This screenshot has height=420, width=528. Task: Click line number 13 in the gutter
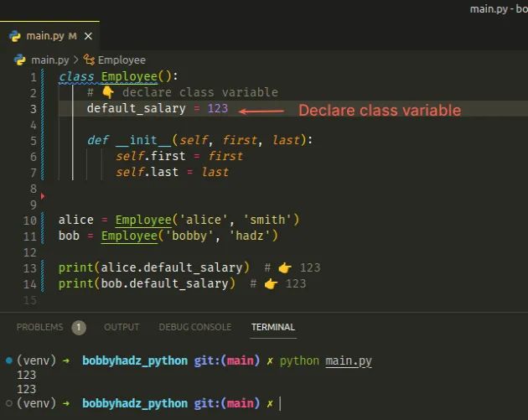coord(30,268)
